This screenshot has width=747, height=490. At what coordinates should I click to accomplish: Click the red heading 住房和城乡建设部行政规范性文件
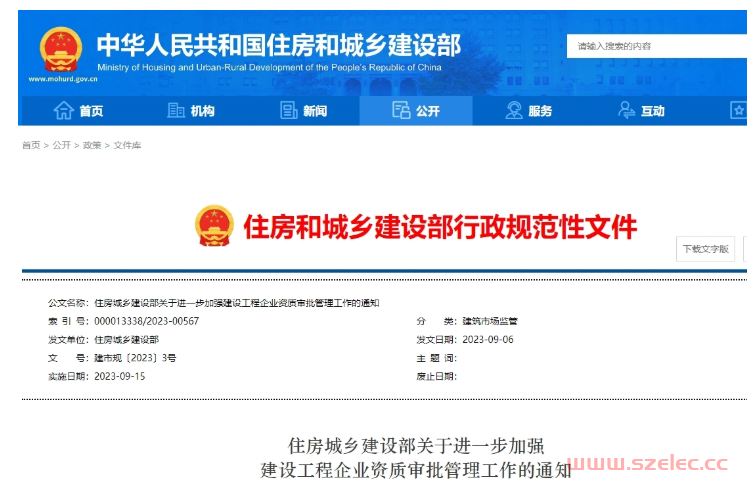pyautogui.click(x=440, y=227)
